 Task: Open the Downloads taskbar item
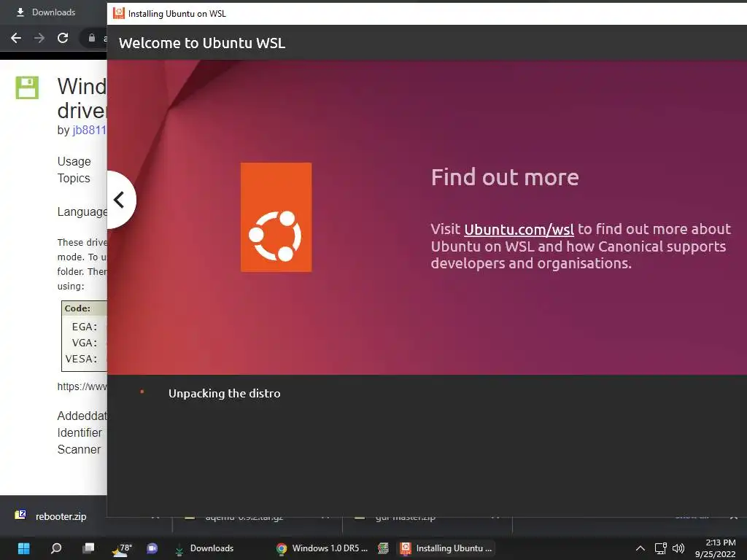click(205, 548)
